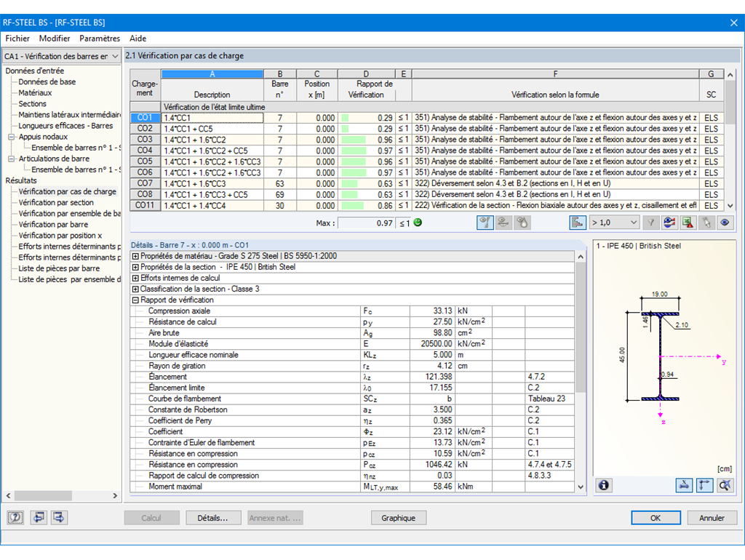Click down arrow of details scrollbar

[x=581, y=487]
